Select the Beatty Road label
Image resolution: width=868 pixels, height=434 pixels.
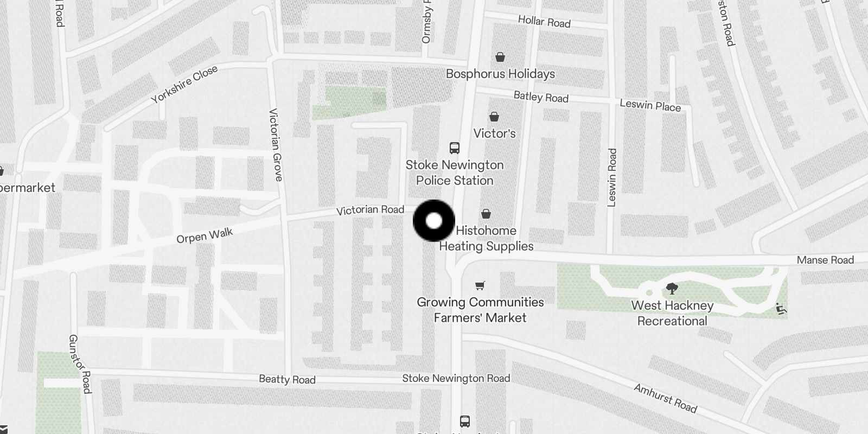click(x=287, y=379)
